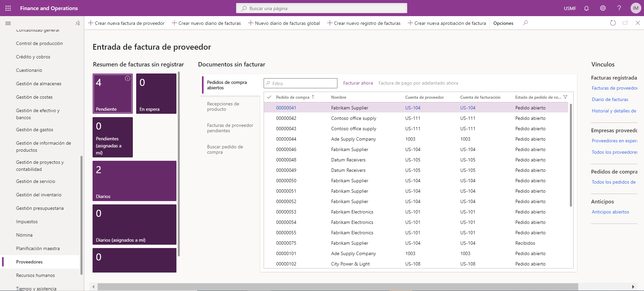Sort by Nombre column header
Viewport: 644px width, 291px height.
(x=339, y=97)
